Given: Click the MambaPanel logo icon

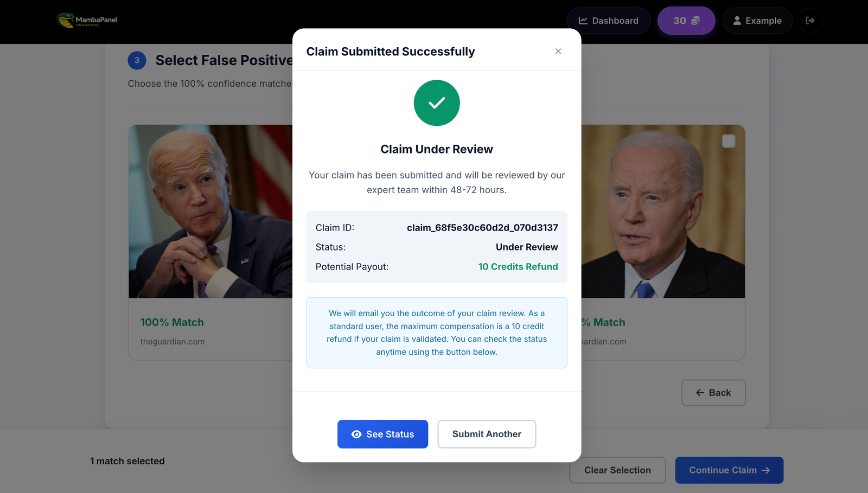Looking at the screenshot, I should point(66,20).
